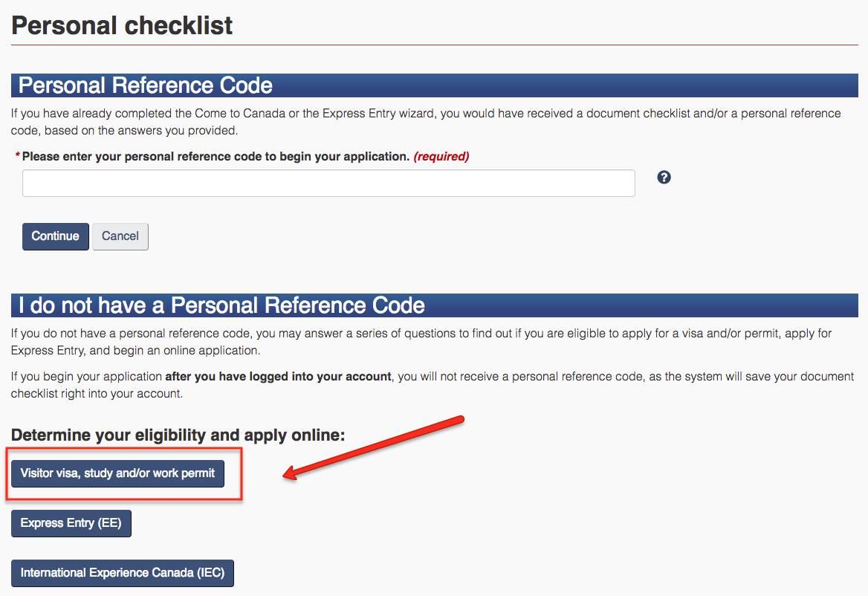Click the red divider line under Personal checklist
The width and height of the screenshot is (868, 596).
434,45
